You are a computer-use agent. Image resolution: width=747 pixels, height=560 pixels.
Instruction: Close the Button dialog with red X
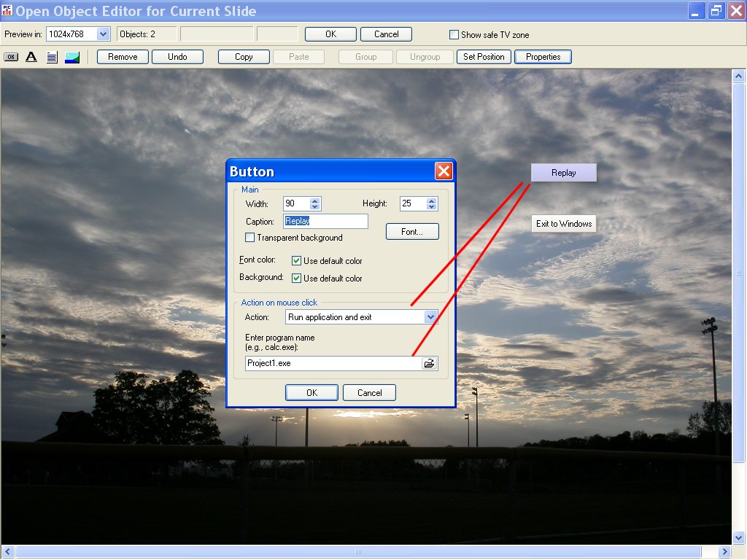(444, 171)
